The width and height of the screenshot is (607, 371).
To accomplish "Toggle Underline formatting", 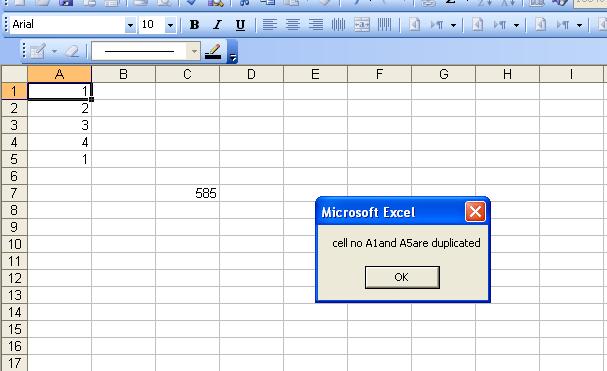I will pyautogui.click(x=240, y=25).
